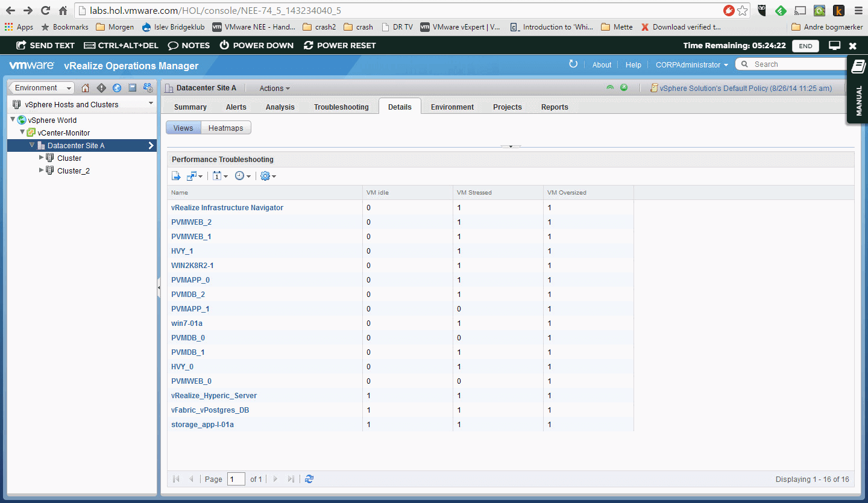Open the Manual book panel

point(858,90)
